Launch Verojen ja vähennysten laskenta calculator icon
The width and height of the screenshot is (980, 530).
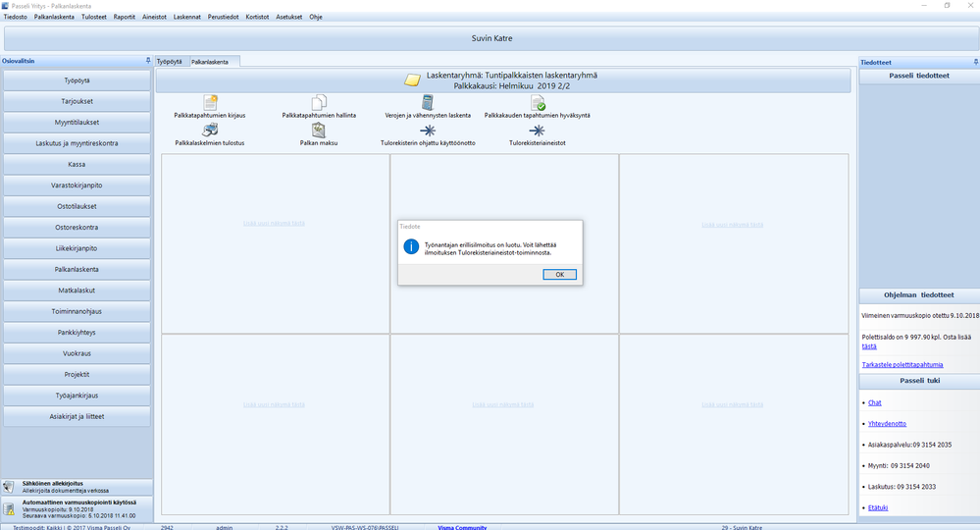click(428, 102)
